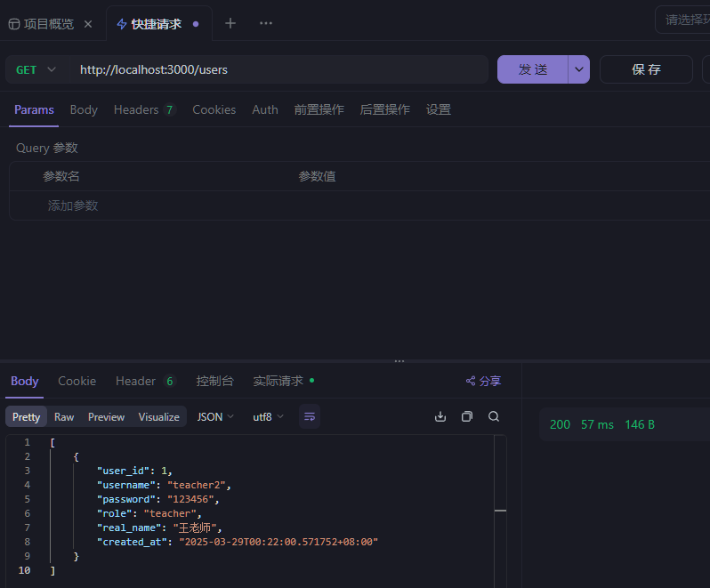Image resolution: width=710 pixels, height=588 pixels.
Task: Close the 项目概览 tab
Action: [x=88, y=24]
